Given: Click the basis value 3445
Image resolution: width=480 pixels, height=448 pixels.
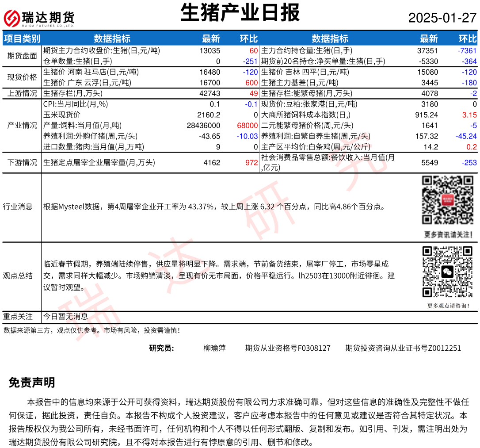Looking at the screenshot, I should (x=430, y=83).
